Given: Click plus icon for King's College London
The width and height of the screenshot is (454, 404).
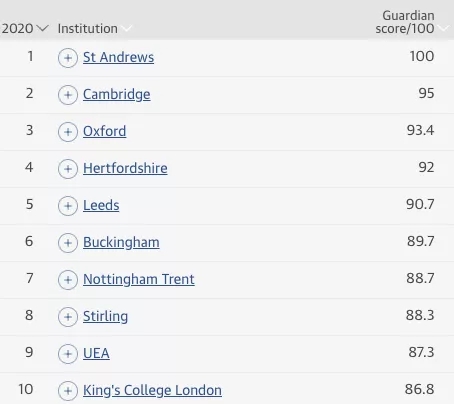Looking at the screenshot, I should pyautogui.click(x=68, y=391).
